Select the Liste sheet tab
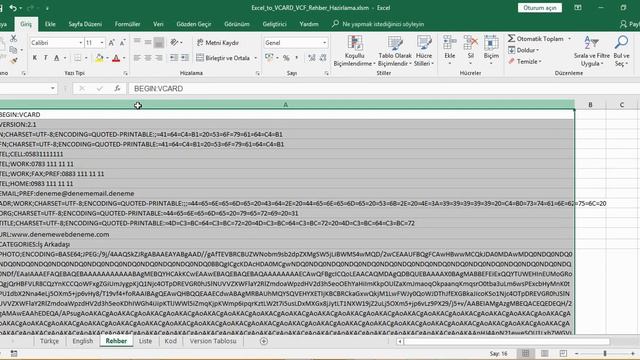This screenshot has height=360, width=640. 145,341
